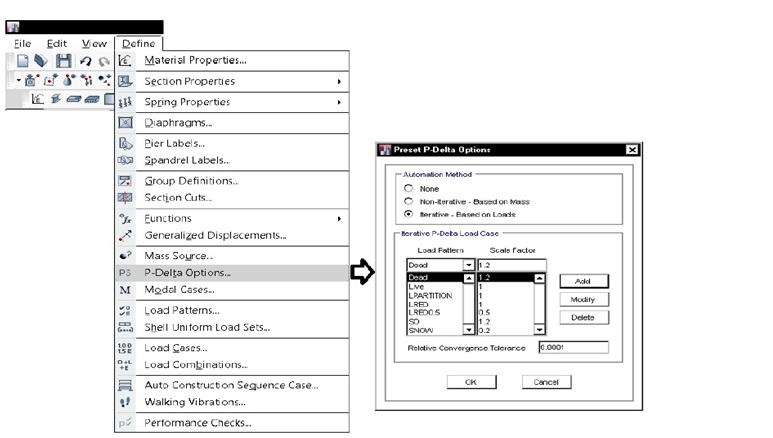Select LRED0.5 in load pattern list
773x438 pixels.
(435, 313)
